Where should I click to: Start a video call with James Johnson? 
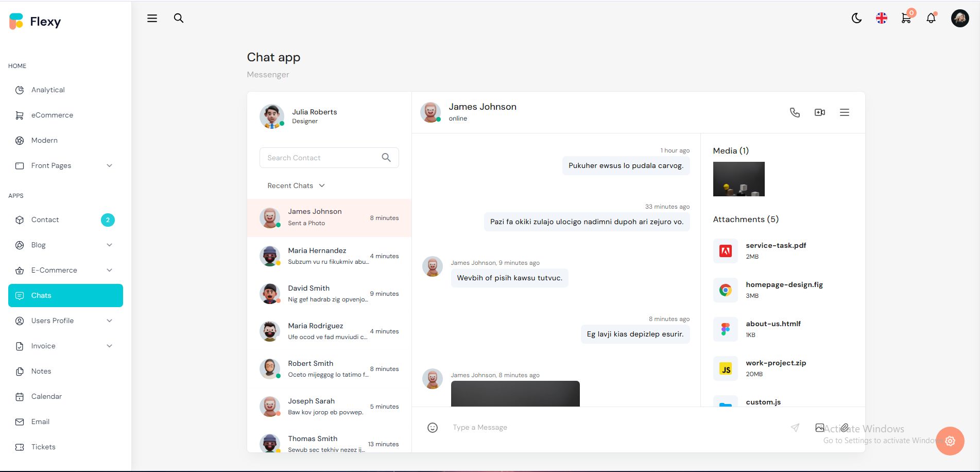click(x=820, y=112)
